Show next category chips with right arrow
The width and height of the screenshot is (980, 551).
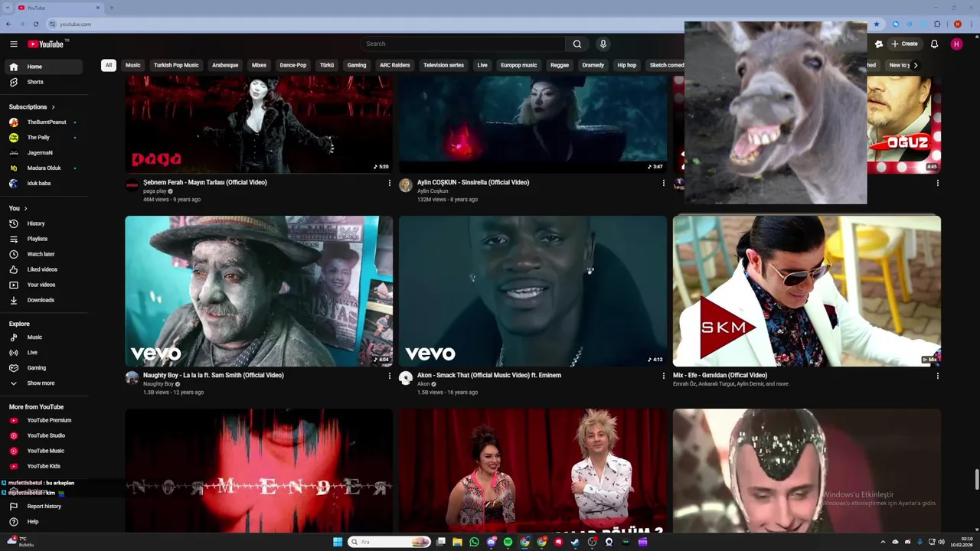(x=915, y=65)
